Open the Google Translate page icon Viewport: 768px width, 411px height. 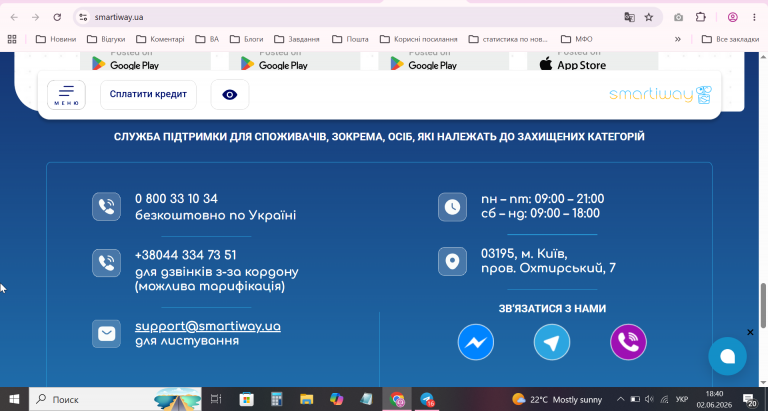tap(629, 17)
